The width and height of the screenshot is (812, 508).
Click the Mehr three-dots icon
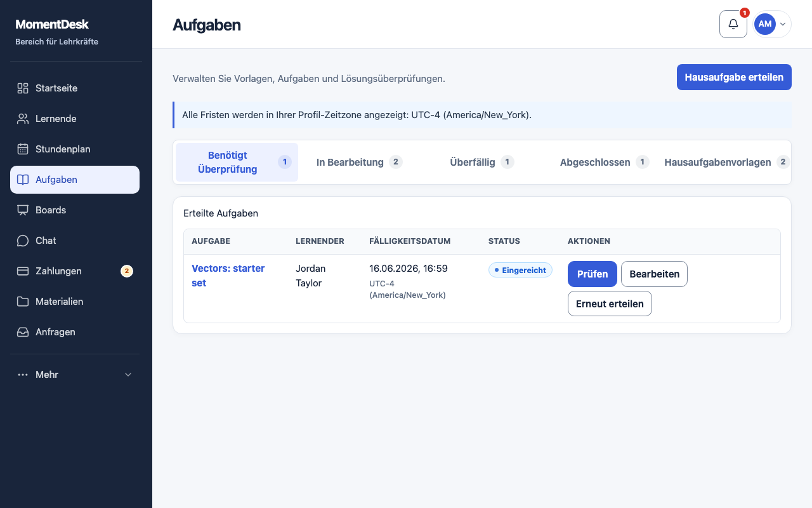(x=23, y=375)
